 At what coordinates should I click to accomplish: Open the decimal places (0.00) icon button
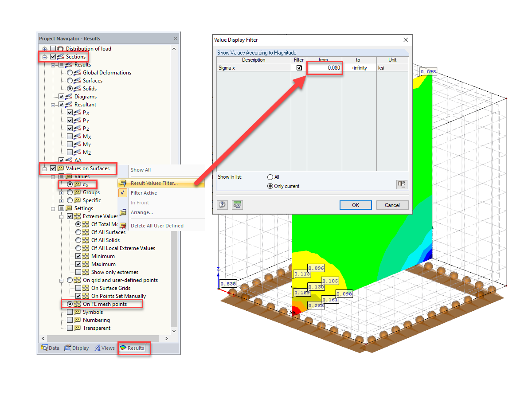point(237,205)
